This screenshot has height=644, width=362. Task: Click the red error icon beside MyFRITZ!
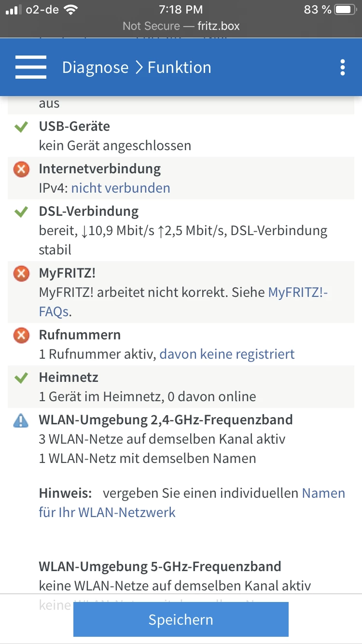tap(21, 274)
